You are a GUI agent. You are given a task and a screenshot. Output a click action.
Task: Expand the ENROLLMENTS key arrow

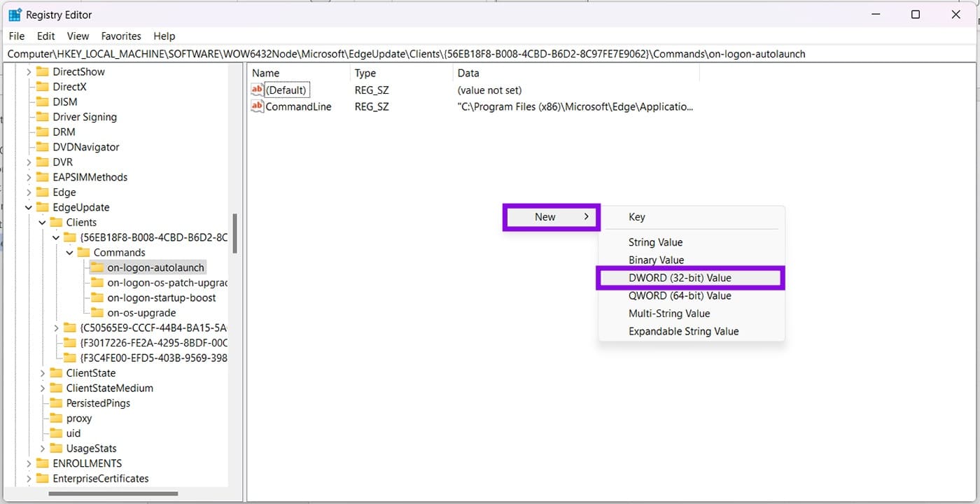[x=29, y=463]
